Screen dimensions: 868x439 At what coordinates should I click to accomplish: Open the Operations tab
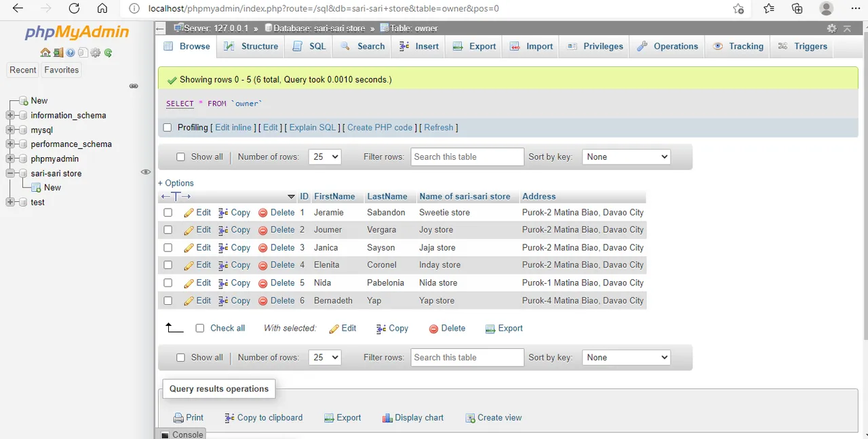667,46
